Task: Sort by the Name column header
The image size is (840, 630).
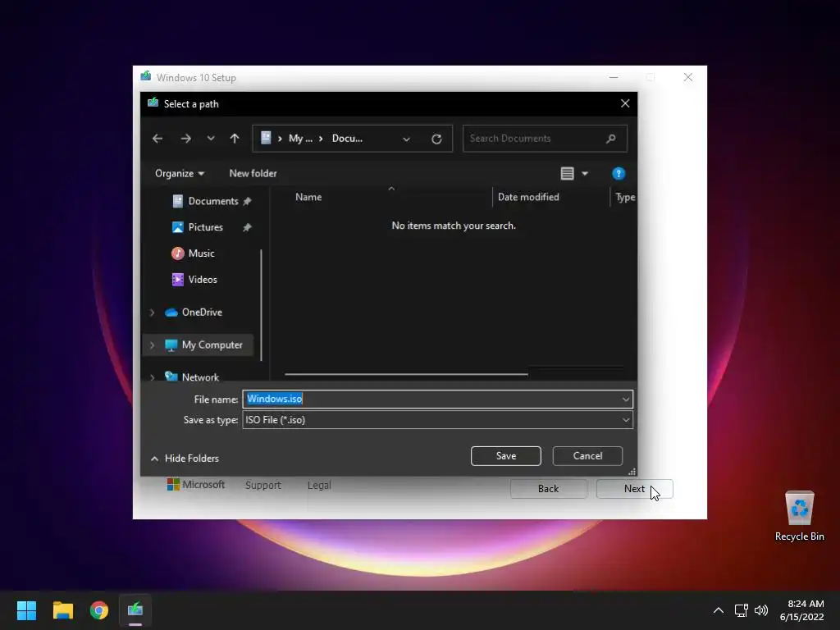Action: pyautogui.click(x=308, y=197)
